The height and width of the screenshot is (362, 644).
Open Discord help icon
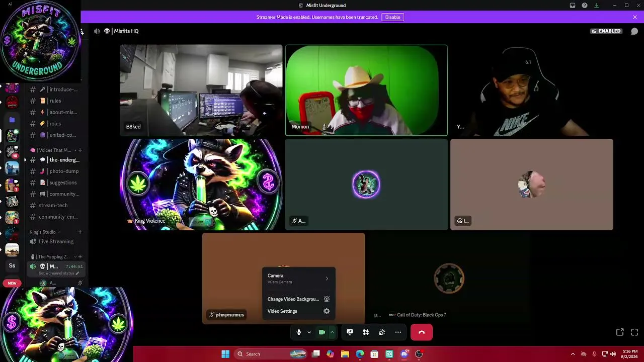click(585, 6)
